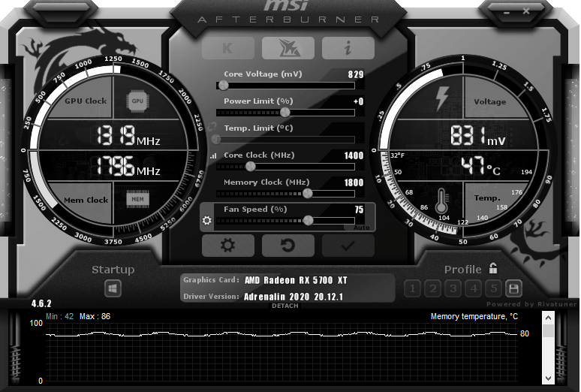Select profile slot 5
This screenshot has width=581, height=392.
click(494, 288)
